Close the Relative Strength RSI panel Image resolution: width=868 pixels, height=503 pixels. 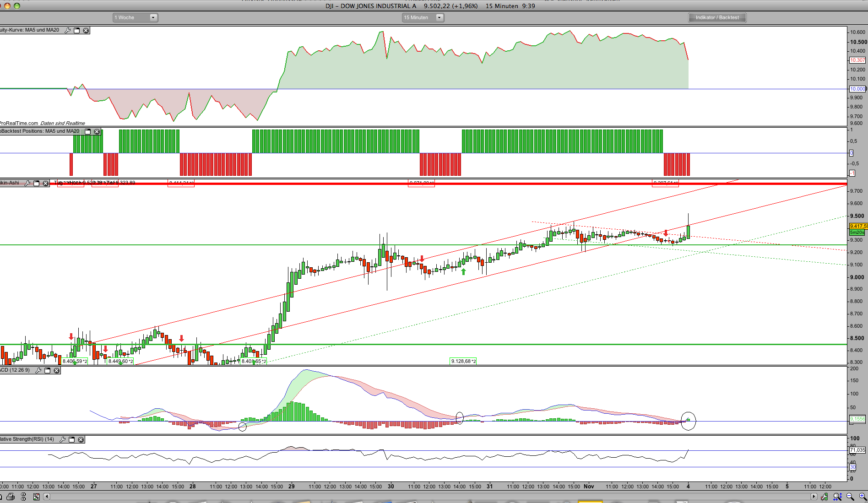81,439
